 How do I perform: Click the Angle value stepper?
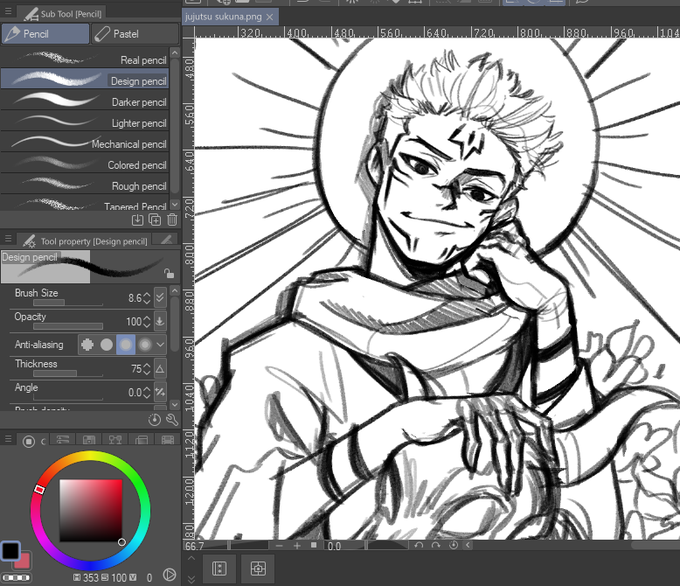(147, 393)
